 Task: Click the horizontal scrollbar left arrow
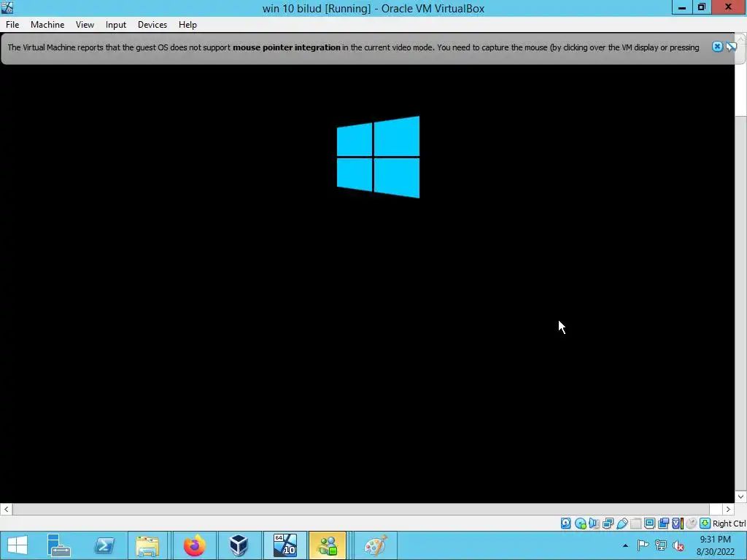click(6, 509)
